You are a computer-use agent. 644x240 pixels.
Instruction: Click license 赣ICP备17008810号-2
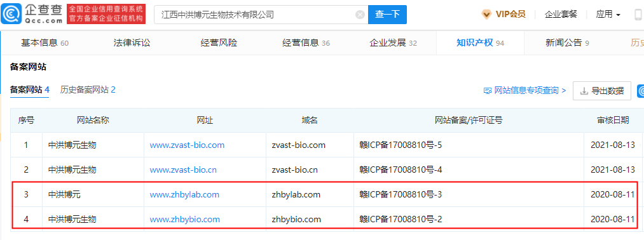(401, 220)
